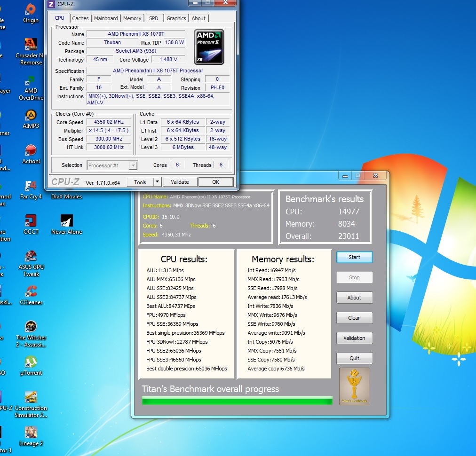The width and height of the screenshot is (476, 456).
Task: Launch AMD OverDrive desktop icon
Action: tap(31, 88)
